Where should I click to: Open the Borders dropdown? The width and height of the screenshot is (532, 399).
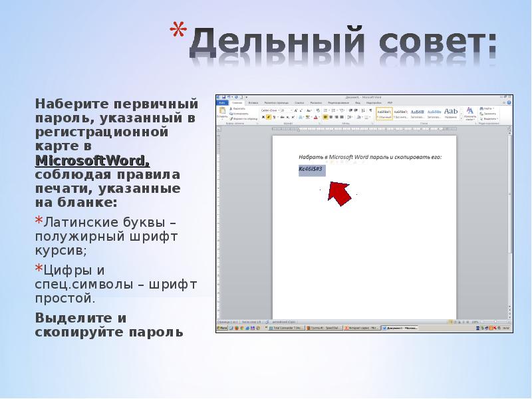click(x=368, y=117)
